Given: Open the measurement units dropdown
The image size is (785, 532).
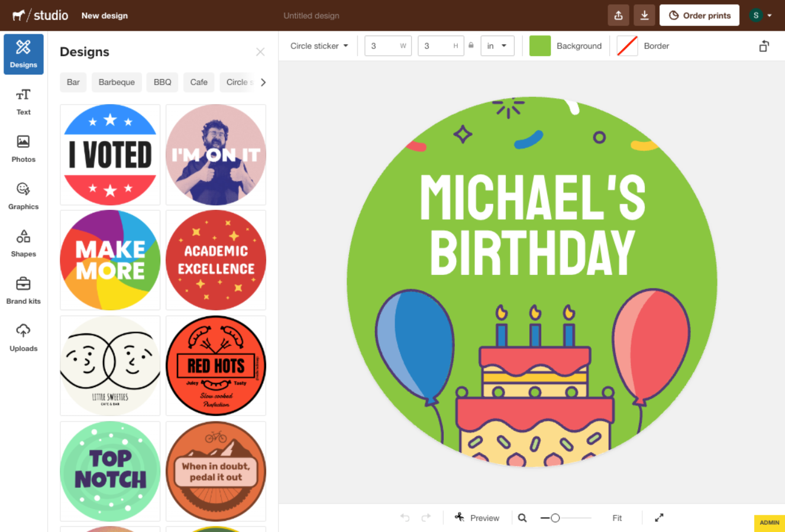Looking at the screenshot, I should 497,46.
